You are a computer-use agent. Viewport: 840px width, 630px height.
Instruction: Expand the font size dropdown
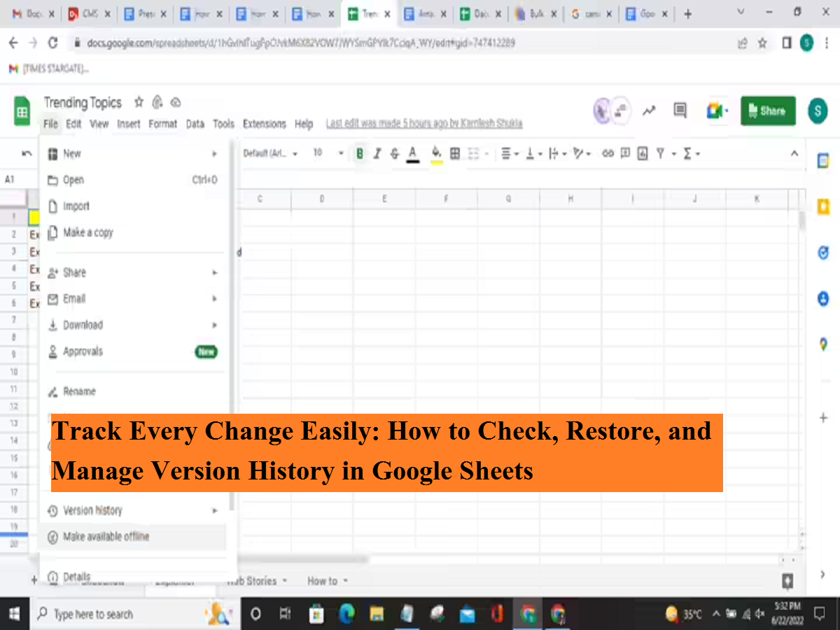point(341,154)
